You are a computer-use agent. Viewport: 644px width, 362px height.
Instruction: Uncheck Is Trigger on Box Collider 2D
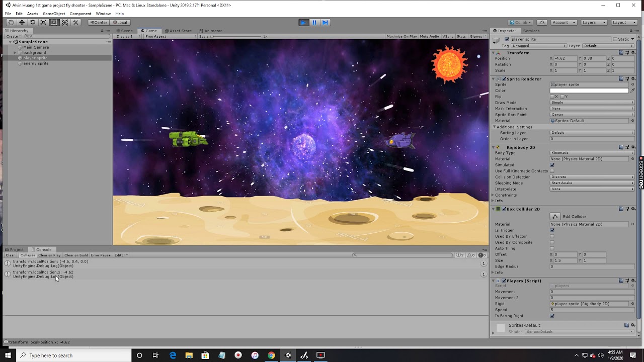[x=552, y=230]
